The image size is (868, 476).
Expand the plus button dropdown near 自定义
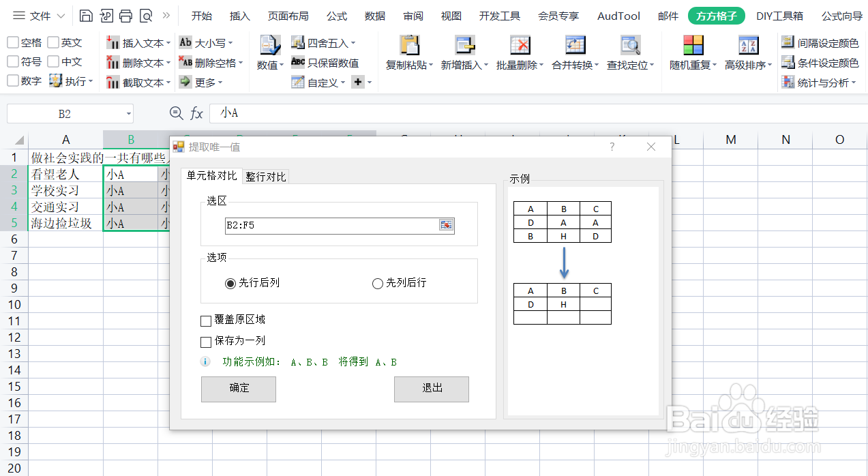[x=370, y=83]
